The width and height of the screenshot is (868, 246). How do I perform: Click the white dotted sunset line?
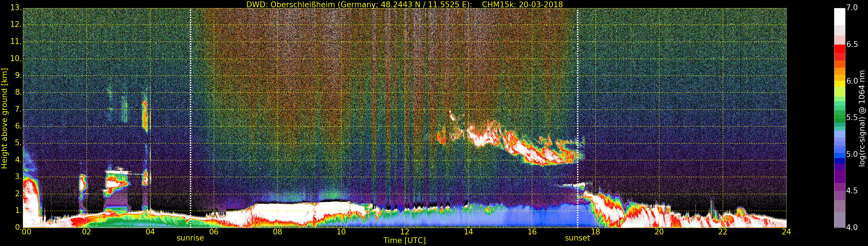pyautogui.click(x=577, y=118)
